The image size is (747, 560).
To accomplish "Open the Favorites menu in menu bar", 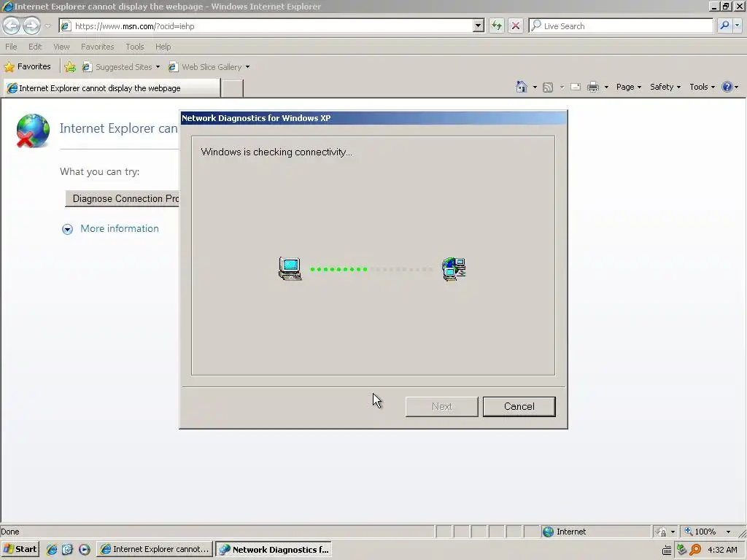I will (97, 47).
